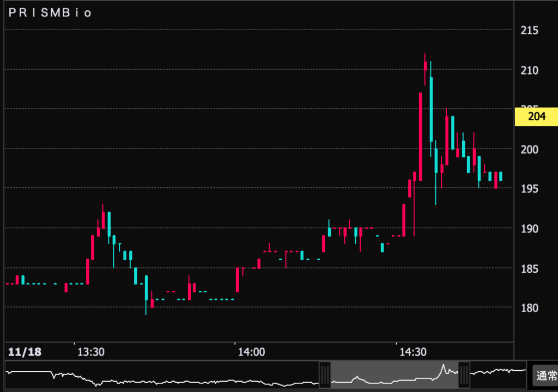The height and width of the screenshot is (392, 558).
Task: Click the overview line left of selected range
Action: pos(163,379)
